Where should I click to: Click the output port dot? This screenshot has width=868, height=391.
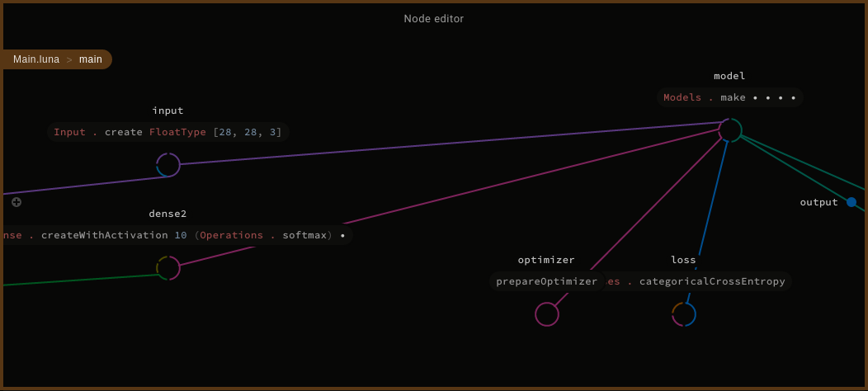click(851, 202)
